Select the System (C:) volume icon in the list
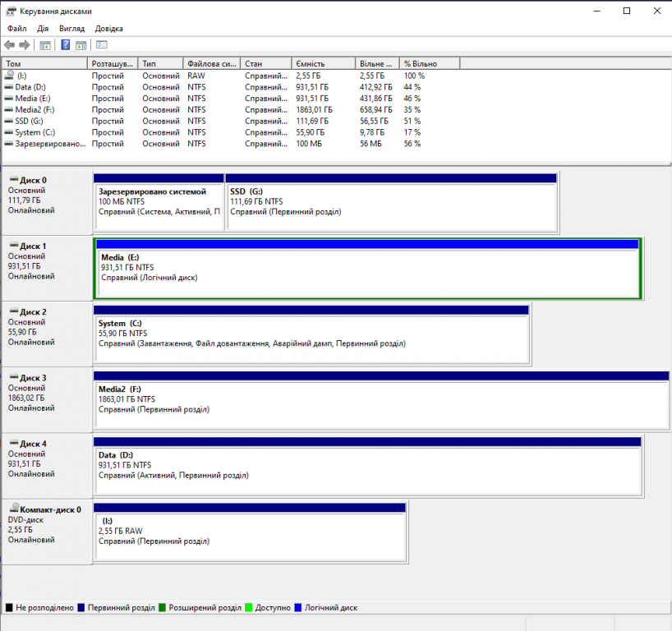The width and height of the screenshot is (672, 631). coord(8,132)
